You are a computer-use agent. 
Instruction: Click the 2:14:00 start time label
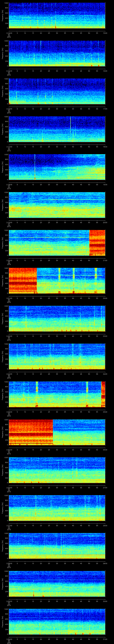[x=9, y=33]
